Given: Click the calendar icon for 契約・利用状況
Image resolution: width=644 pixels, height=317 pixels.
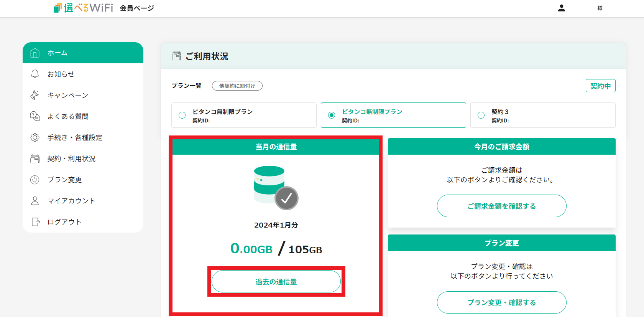Looking at the screenshot, I should 35,158.
